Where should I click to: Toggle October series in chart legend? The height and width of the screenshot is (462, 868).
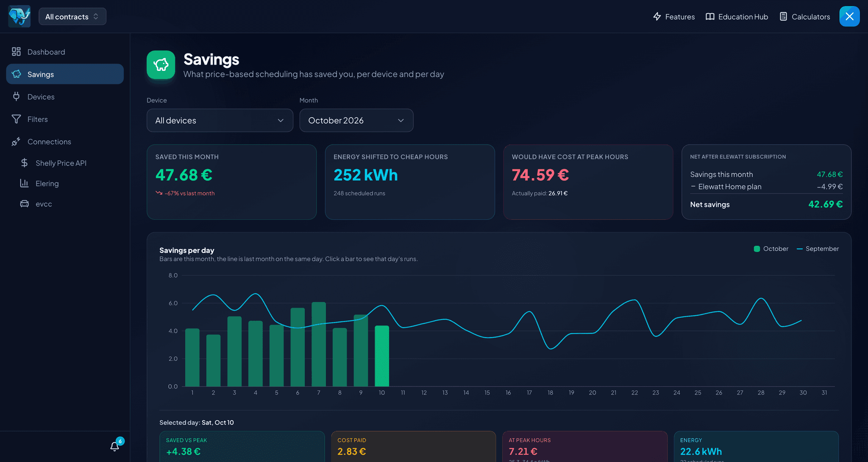click(x=771, y=249)
